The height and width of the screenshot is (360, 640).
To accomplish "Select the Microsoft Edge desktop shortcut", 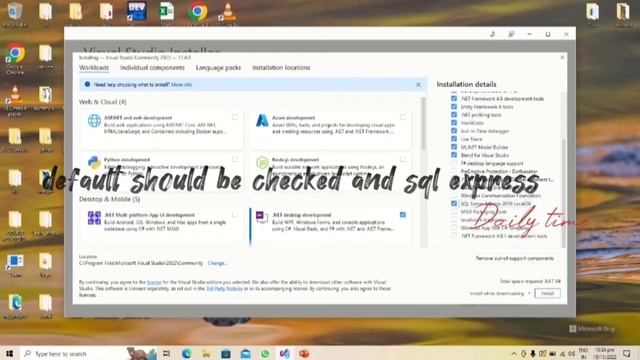I will click(15, 304).
